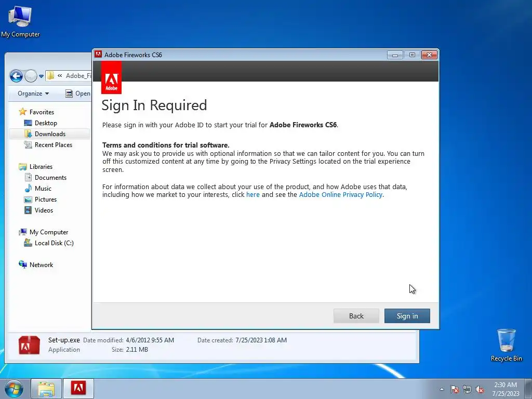Click the Music note icon in sidebar
This screenshot has height=399, width=532.
[28, 188]
